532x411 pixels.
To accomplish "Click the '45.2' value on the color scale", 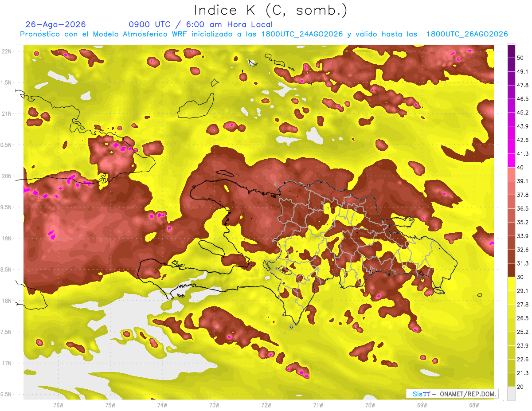I will coord(522,113).
